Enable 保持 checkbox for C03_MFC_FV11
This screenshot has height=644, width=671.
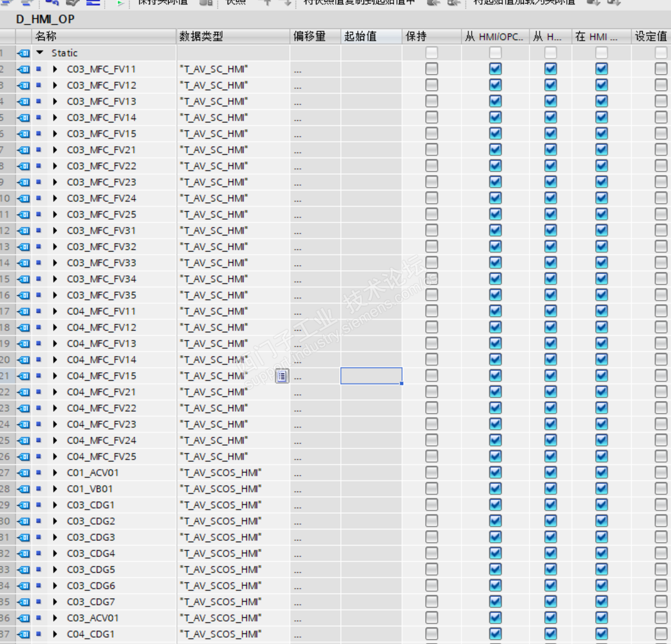pyautogui.click(x=432, y=69)
